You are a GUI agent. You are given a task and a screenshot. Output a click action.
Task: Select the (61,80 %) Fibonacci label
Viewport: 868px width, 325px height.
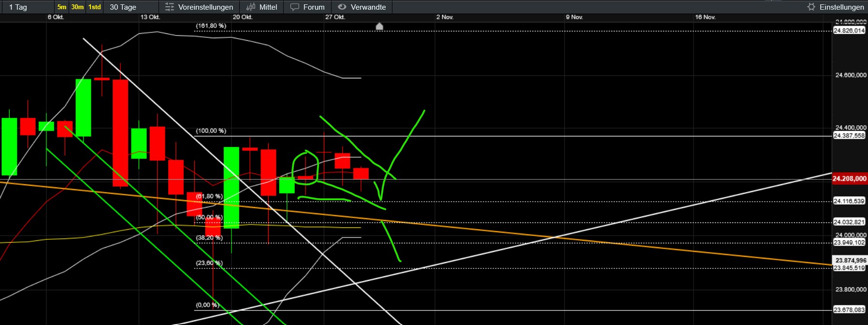pyautogui.click(x=209, y=196)
